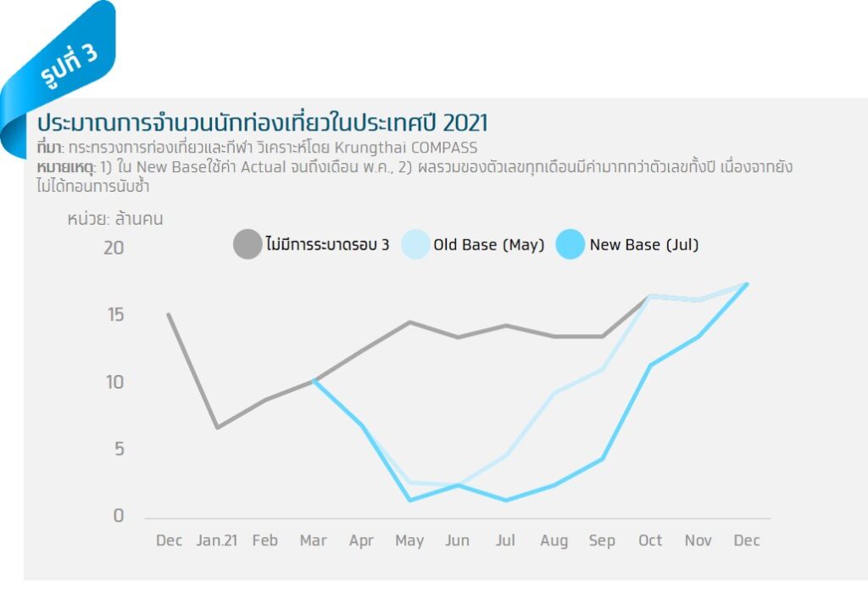Viewport: 868px width, 593px height.
Task: Click the bright blue New Base legend circle
Action: (570, 245)
